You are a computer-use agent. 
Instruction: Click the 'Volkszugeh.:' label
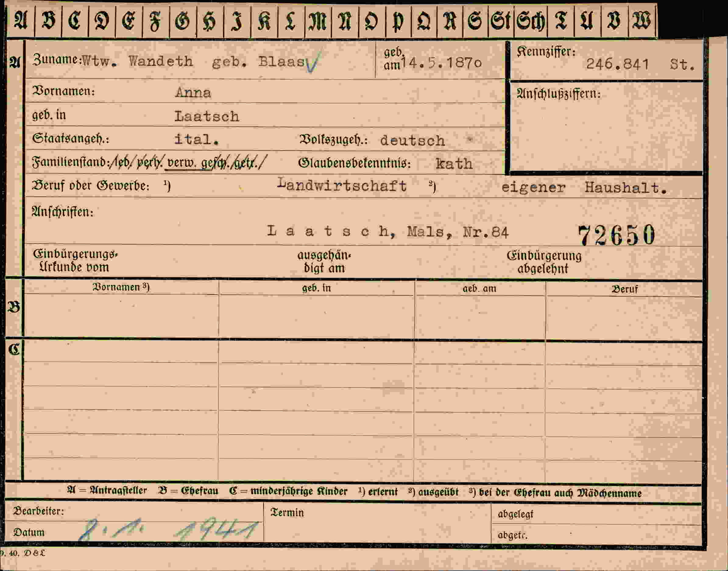point(333,140)
